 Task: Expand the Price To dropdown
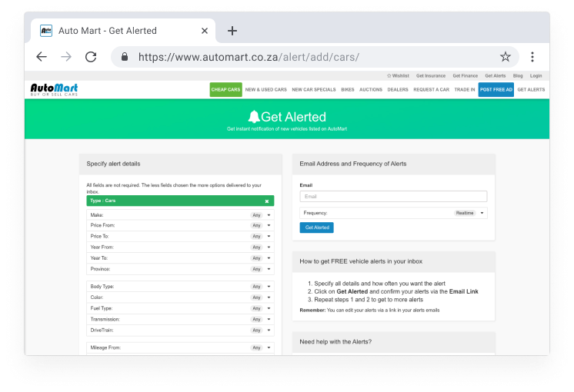[180, 237]
